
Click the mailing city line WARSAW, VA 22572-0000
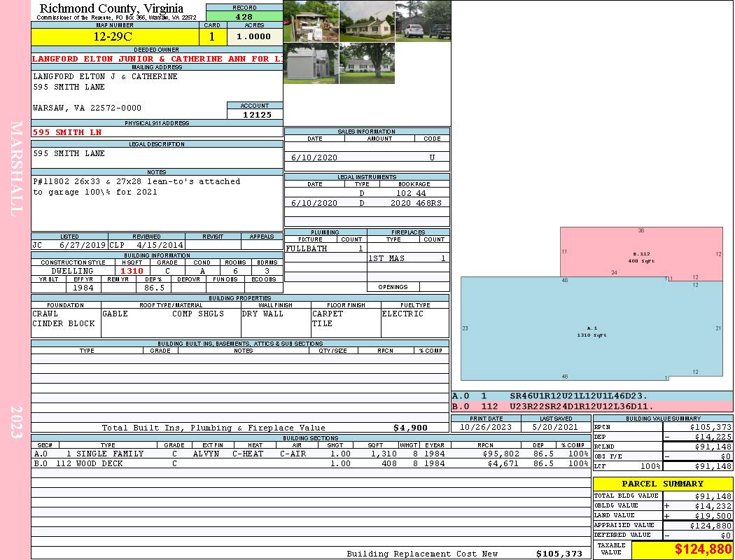[x=87, y=108]
